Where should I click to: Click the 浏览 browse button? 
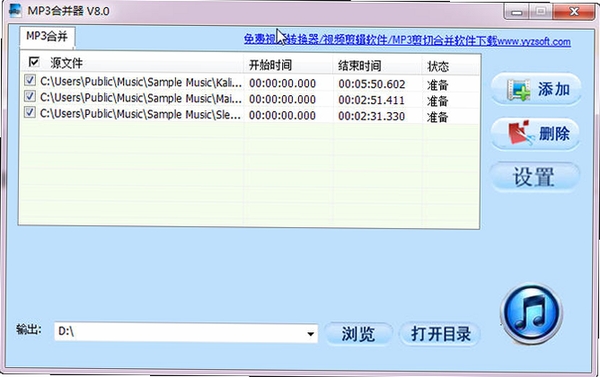pos(358,334)
